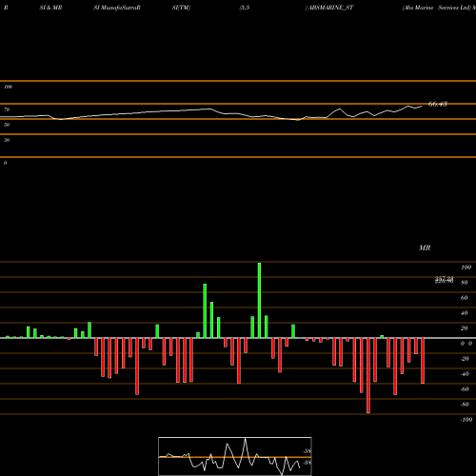The image size is (476, 476).
Task: Click the '-60' label on the MR axis
Action: [465, 389]
